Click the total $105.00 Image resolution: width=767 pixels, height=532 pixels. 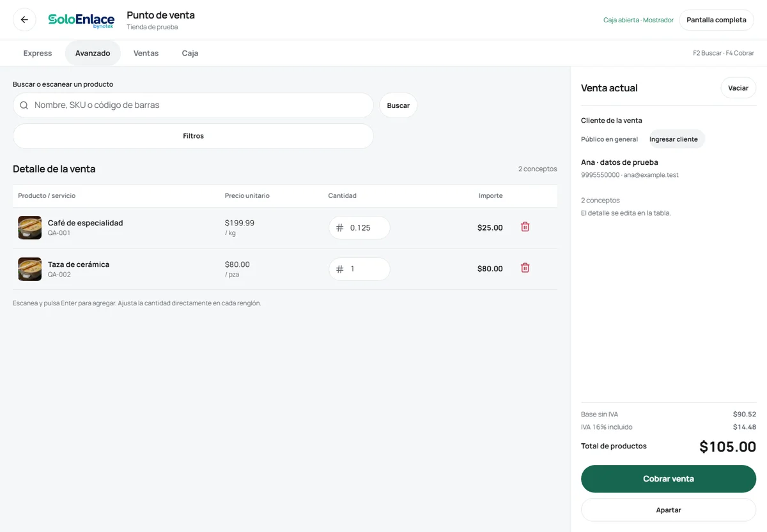pos(728,447)
